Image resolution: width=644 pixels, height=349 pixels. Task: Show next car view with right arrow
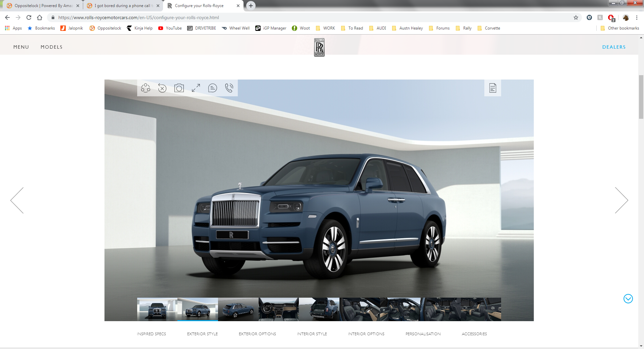pos(622,200)
